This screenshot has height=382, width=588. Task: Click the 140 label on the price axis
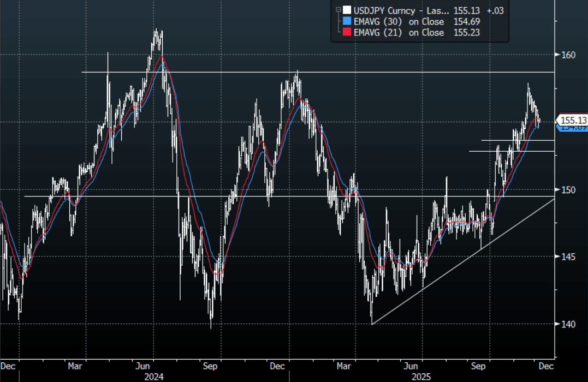tap(568, 324)
